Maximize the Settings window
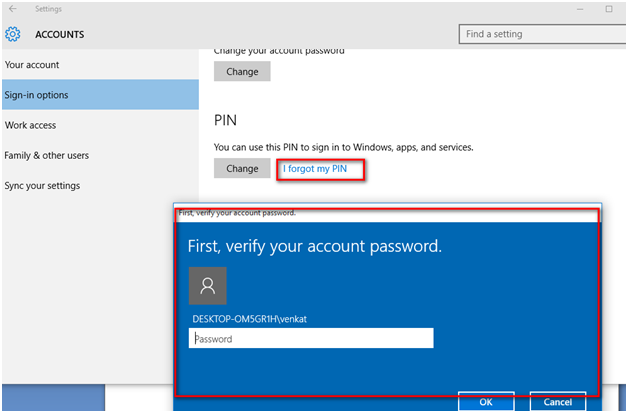The height and width of the screenshot is (413, 628). pos(608,8)
